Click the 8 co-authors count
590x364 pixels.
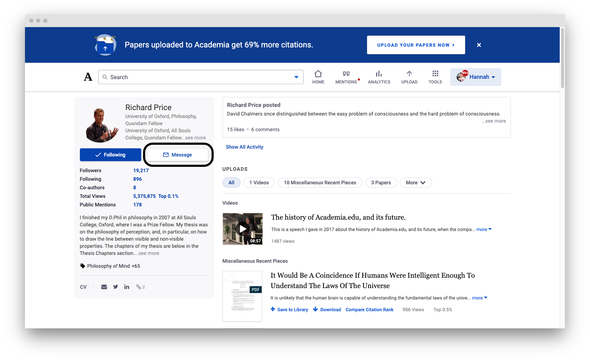click(134, 188)
